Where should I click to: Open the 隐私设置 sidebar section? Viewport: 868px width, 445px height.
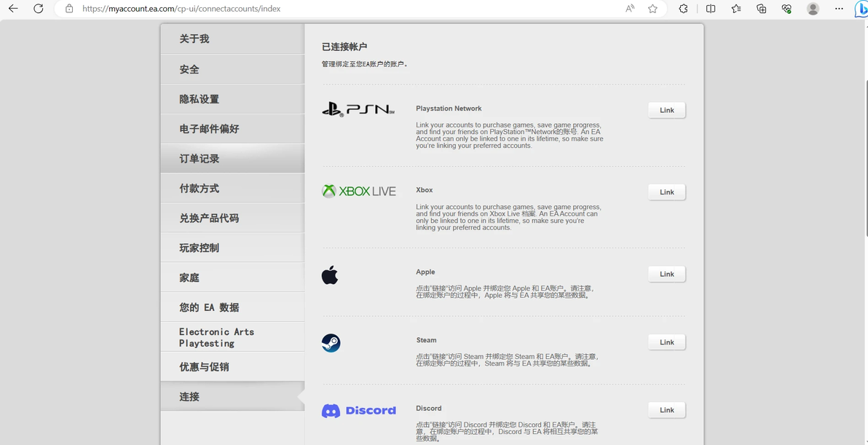pos(232,99)
